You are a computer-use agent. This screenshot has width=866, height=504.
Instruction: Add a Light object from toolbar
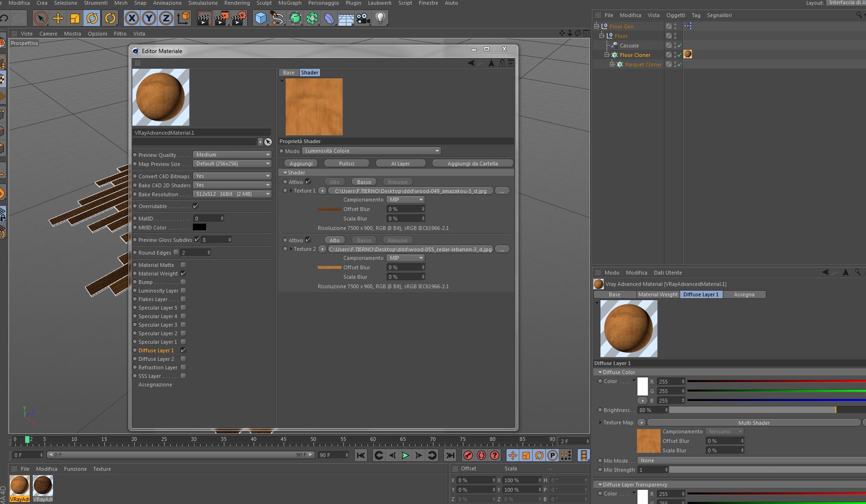pos(380,18)
